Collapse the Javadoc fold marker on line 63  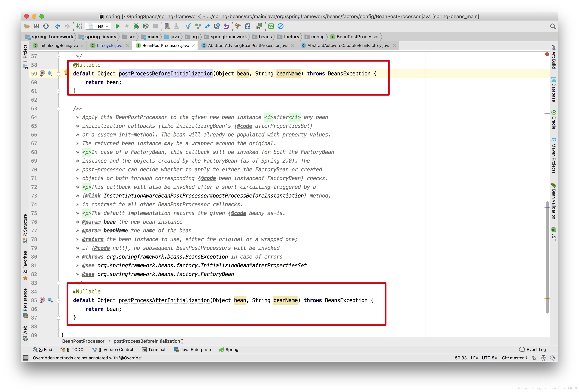click(x=59, y=109)
